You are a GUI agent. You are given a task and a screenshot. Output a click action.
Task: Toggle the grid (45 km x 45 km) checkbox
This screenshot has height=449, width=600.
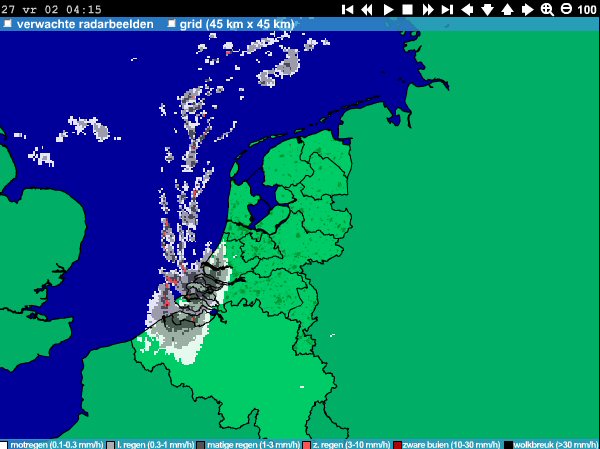172,24
